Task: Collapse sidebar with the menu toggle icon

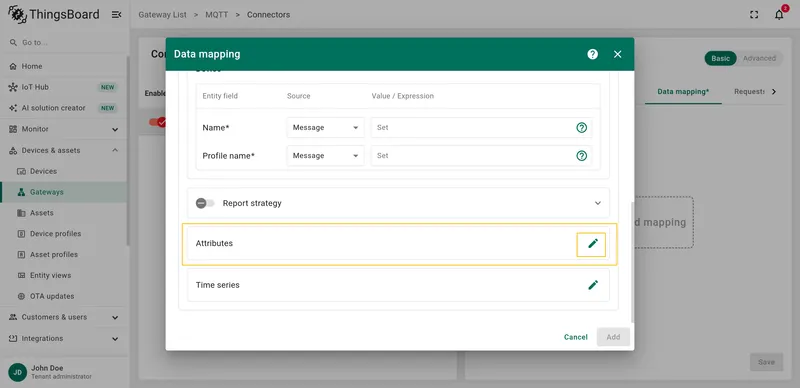Action: [x=116, y=15]
